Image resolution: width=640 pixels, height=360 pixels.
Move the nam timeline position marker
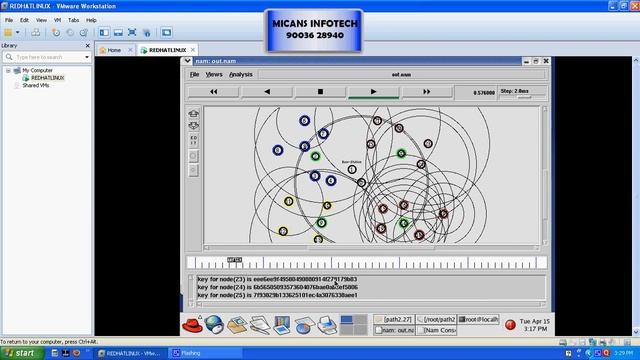pos(235,260)
